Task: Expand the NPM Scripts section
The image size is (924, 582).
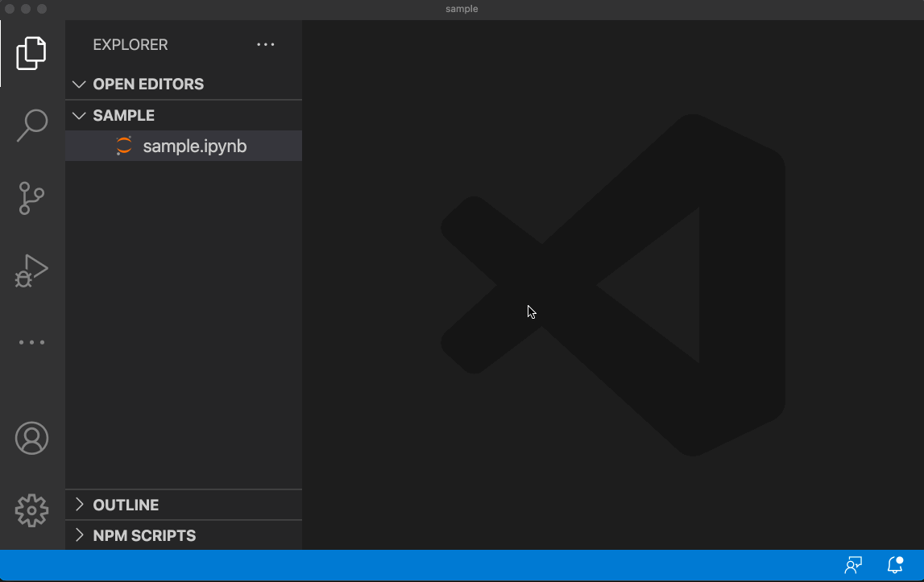Action: coord(80,535)
